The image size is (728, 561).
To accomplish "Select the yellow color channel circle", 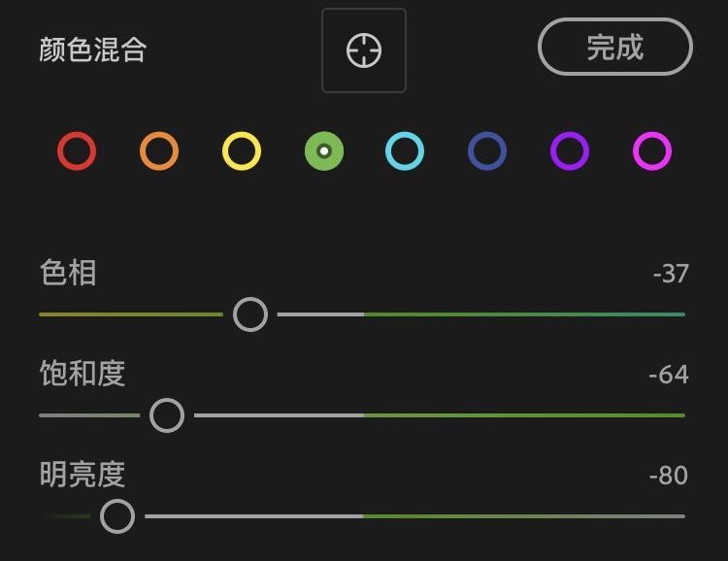I will pyautogui.click(x=242, y=151).
